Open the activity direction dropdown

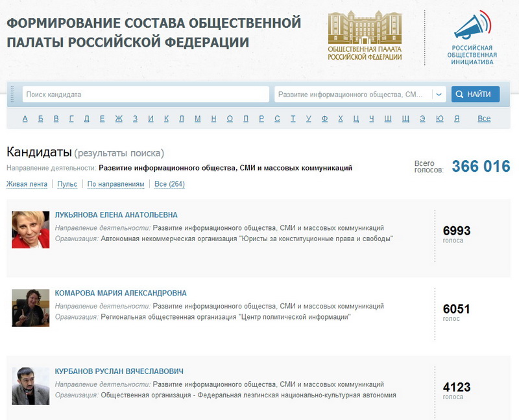coord(360,95)
